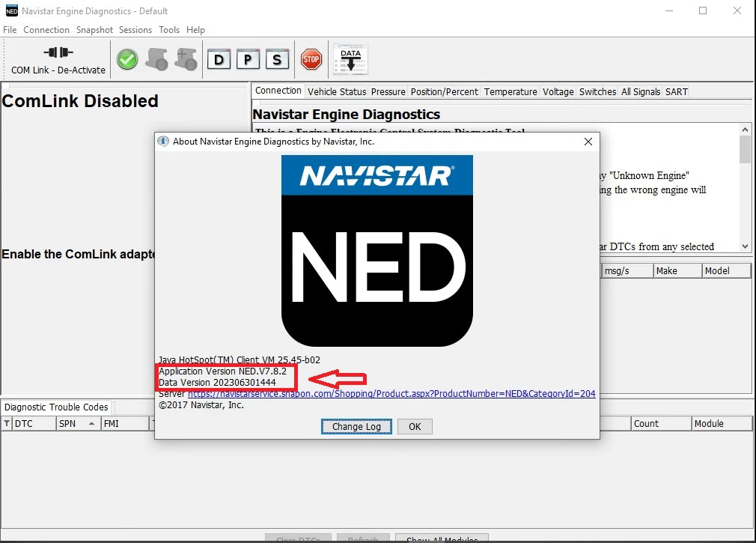
Task: Click the description pane scroll down arrow
Action: (745, 246)
